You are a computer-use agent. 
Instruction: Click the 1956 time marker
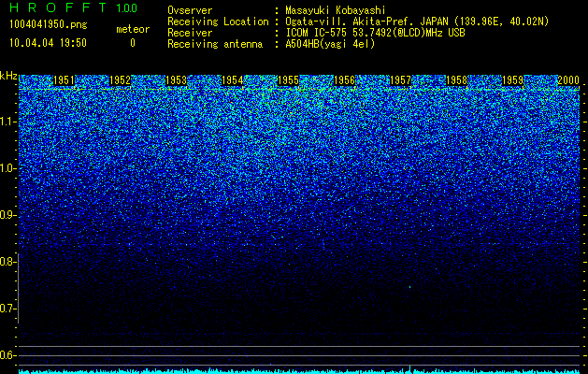tap(345, 80)
